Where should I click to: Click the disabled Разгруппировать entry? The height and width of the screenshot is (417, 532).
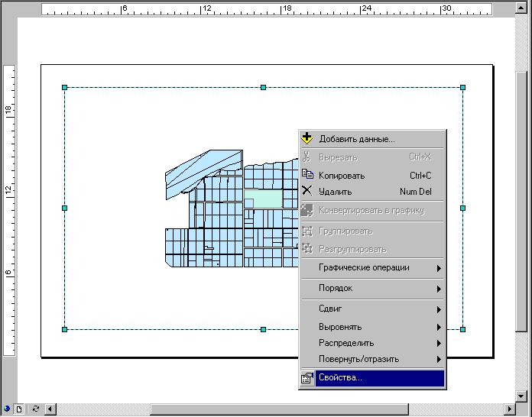pyautogui.click(x=372, y=250)
